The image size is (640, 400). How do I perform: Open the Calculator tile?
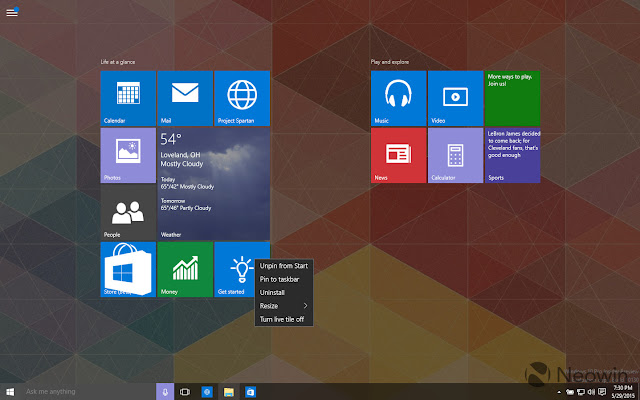tap(456, 155)
